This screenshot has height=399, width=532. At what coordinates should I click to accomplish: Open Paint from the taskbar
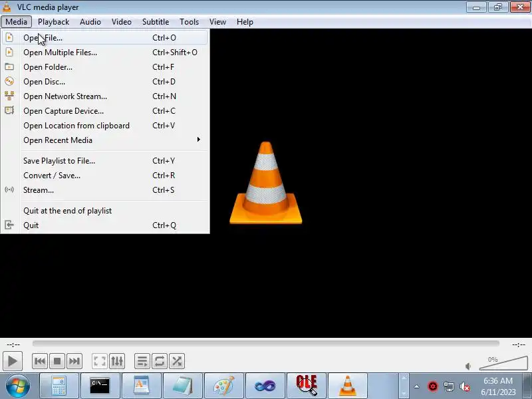[x=224, y=386]
